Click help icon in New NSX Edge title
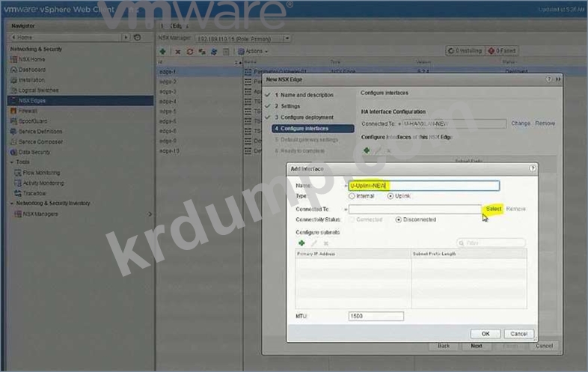 click(548, 79)
